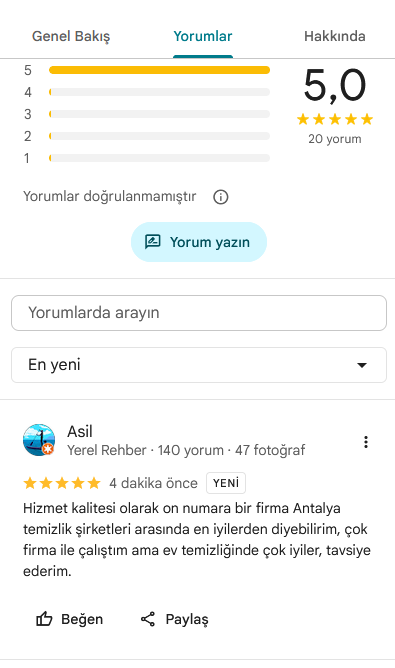The width and height of the screenshot is (395, 668).
Task: Click Asil's profile avatar
Action: pyautogui.click(x=39, y=440)
